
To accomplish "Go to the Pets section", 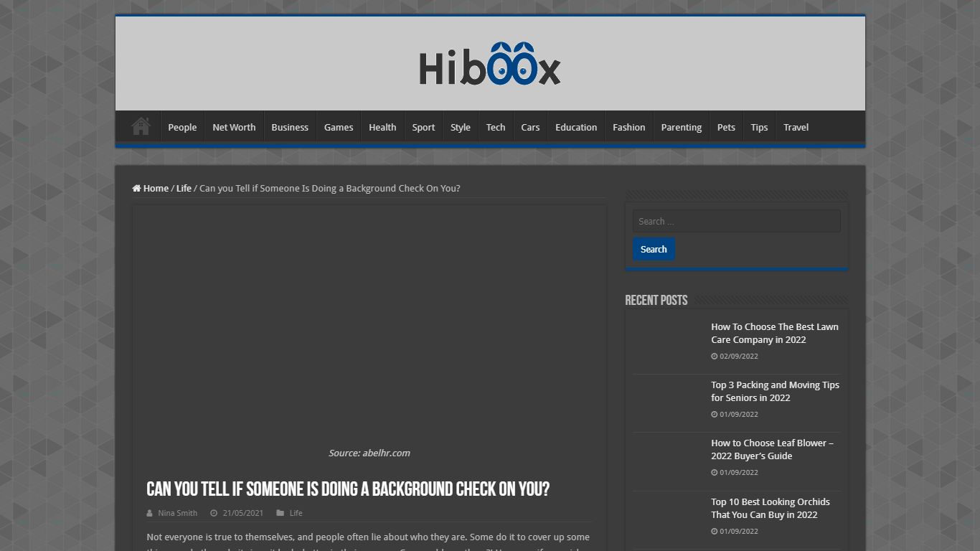I will pyautogui.click(x=726, y=127).
